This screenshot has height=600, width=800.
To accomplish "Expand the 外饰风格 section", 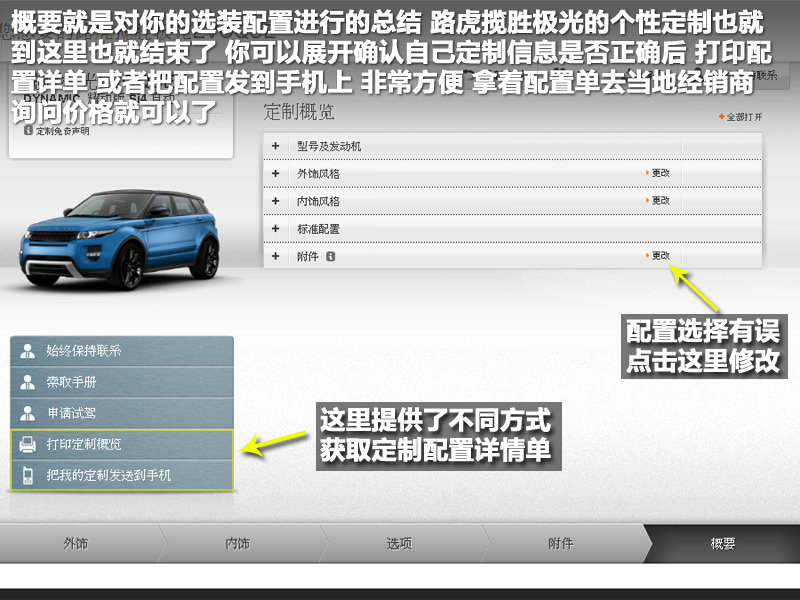I will coord(276,173).
